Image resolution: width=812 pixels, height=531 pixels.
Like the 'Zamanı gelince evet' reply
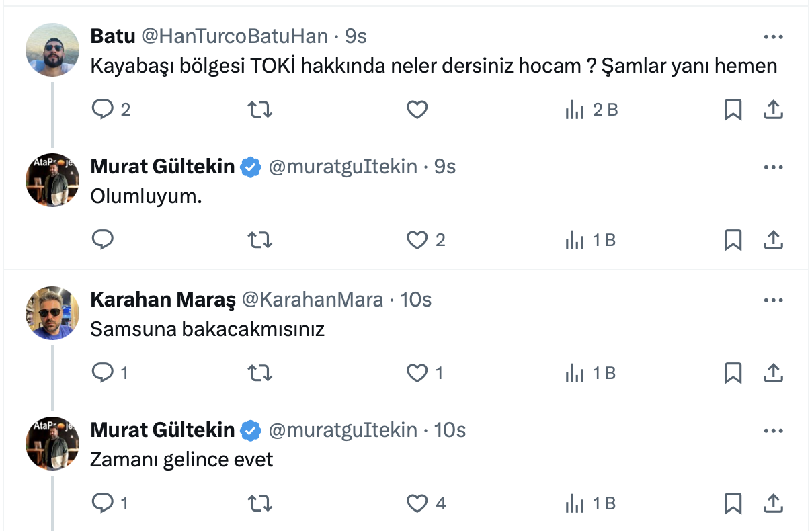pyautogui.click(x=417, y=503)
